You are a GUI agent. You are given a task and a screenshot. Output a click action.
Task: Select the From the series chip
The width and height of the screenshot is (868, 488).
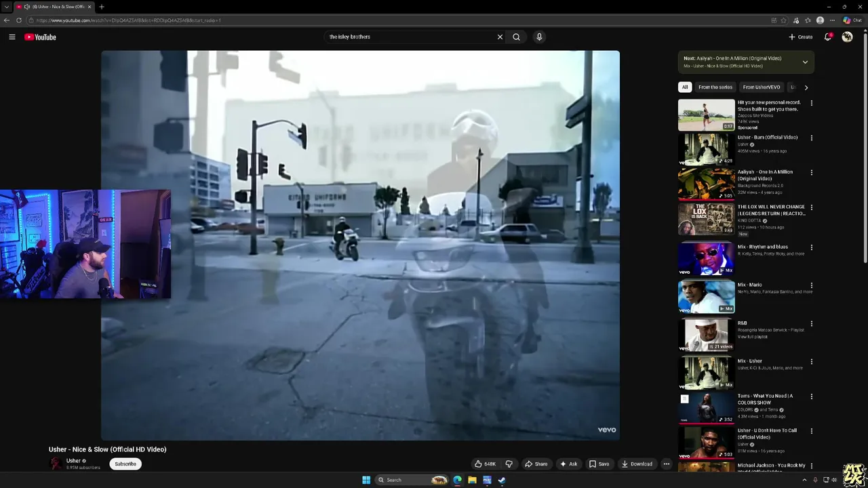pos(715,87)
